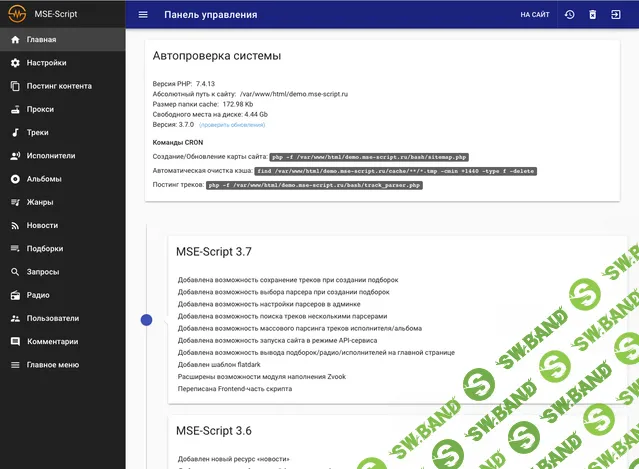The width and height of the screenshot is (639, 469).
Task: Click the Добавлен новый ресурс «новости» line
Action: click(234, 459)
